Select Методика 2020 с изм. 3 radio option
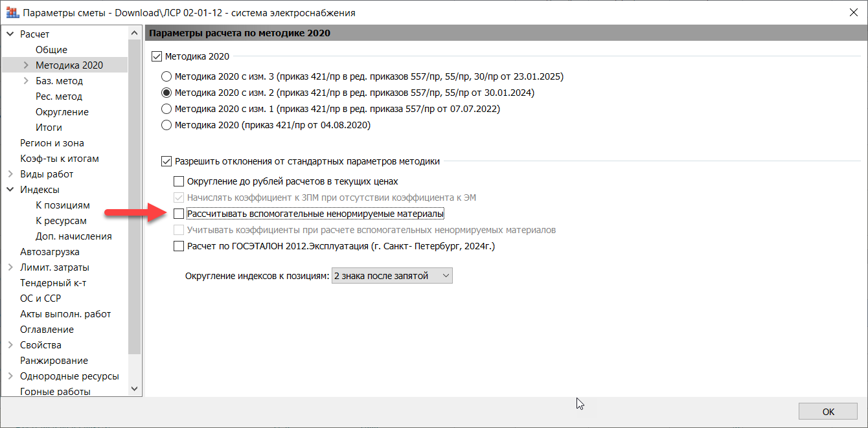868x428 pixels. coord(166,76)
